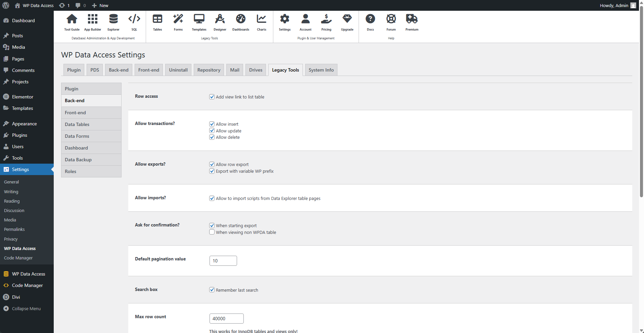Viewport: 644px width, 333px height.
Task: Open the Dashboards tool
Action: point(240,22)
